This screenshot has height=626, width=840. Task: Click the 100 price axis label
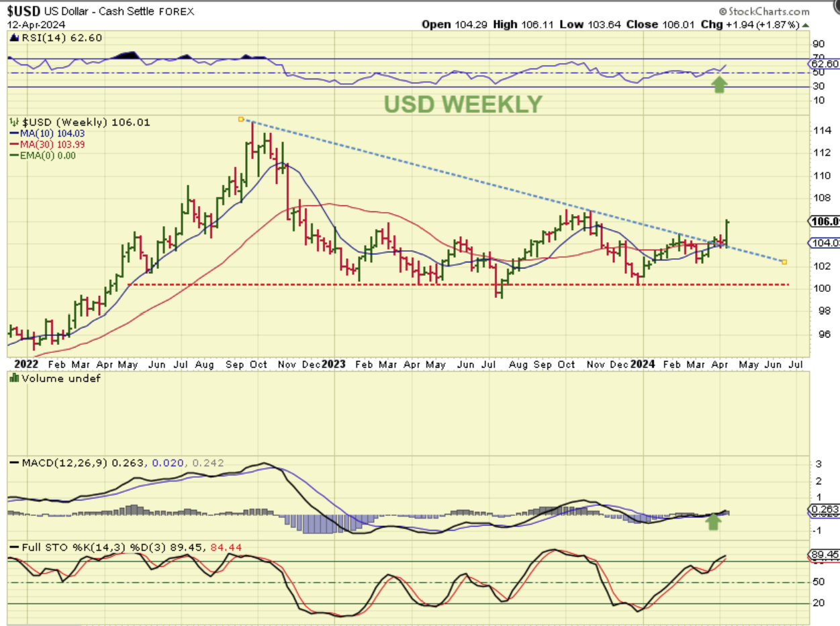[x=823, y=289]
